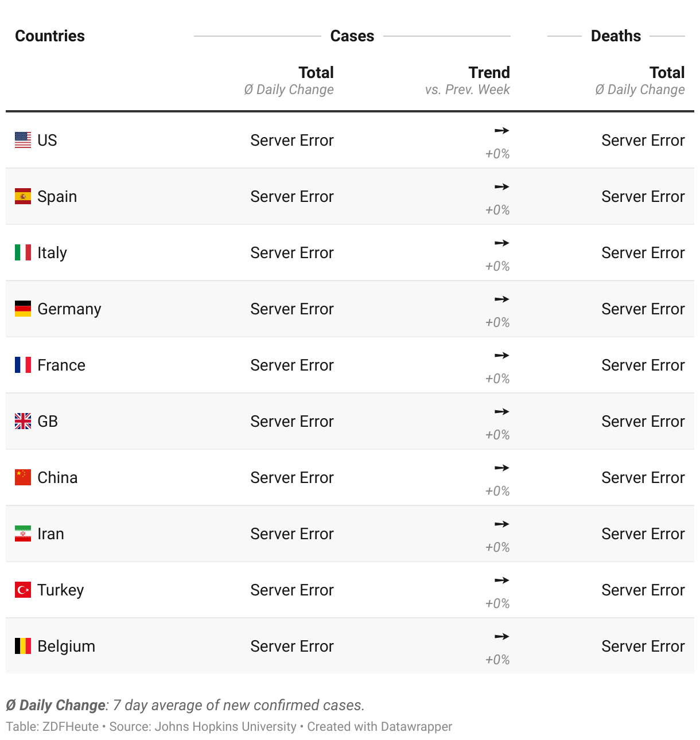The image size is (700, 740).
Task: Click Turkey's deaths Server Error cell
Action: tap(643, 590)
